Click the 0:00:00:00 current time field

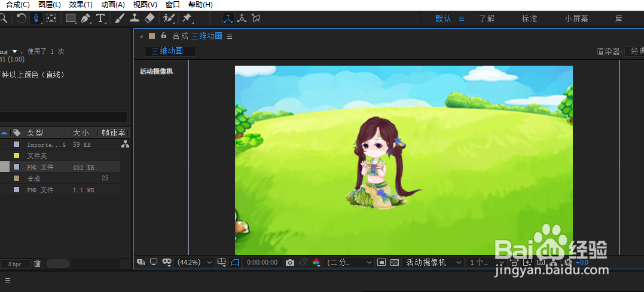(262, 263)
